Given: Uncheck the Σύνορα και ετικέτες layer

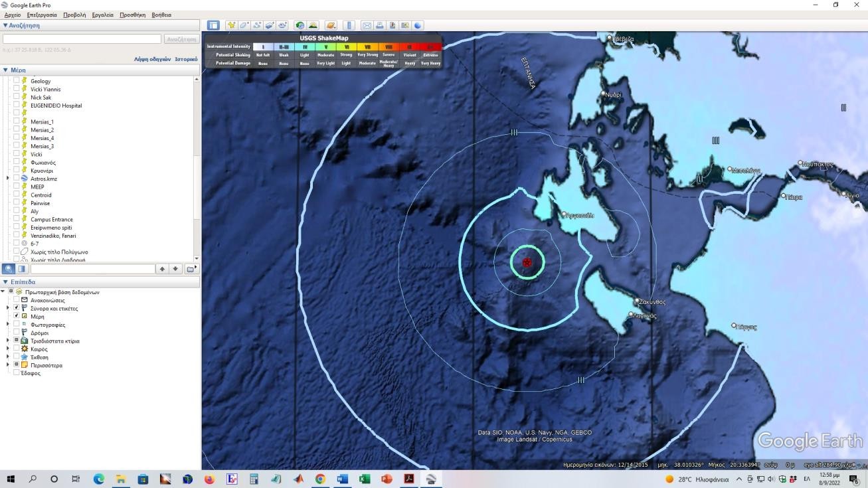Looking at the screenshot, I should (x=17, y=308).
